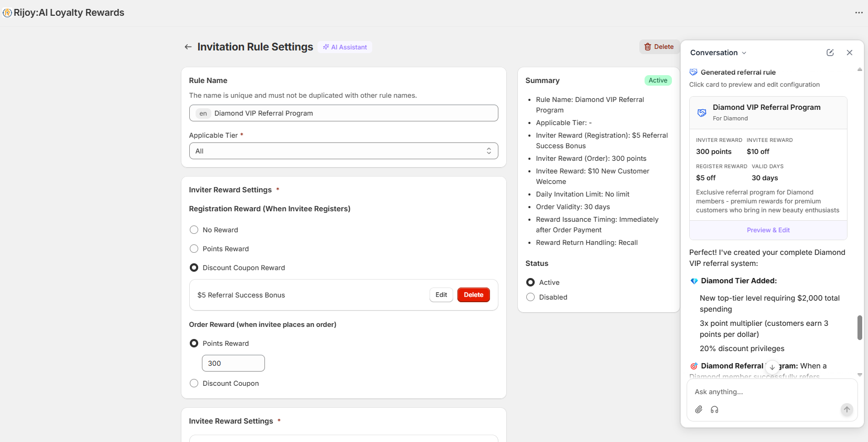Click Preview & Edit on referral card
Image resolution: width=868 pixels, height=442 pixels.
pos(768,230)
